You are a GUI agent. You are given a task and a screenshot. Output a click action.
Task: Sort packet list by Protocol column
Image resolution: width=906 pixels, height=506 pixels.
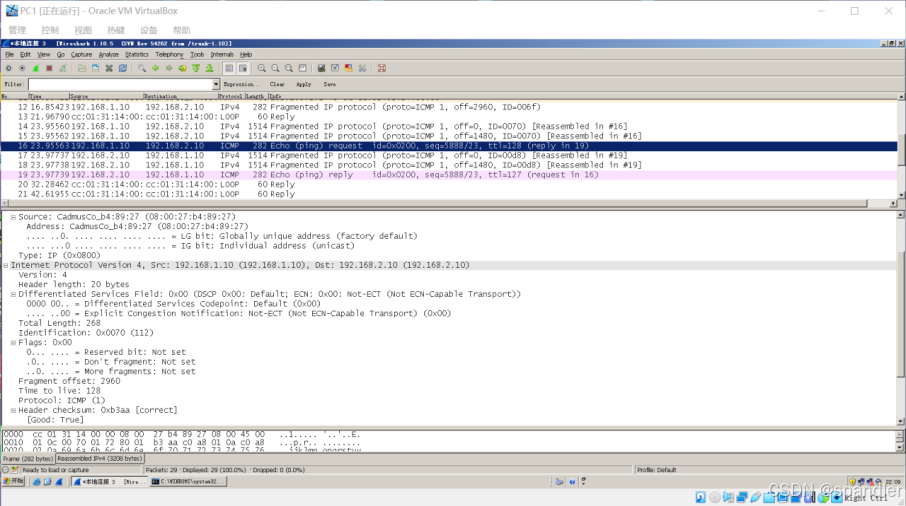231,96
